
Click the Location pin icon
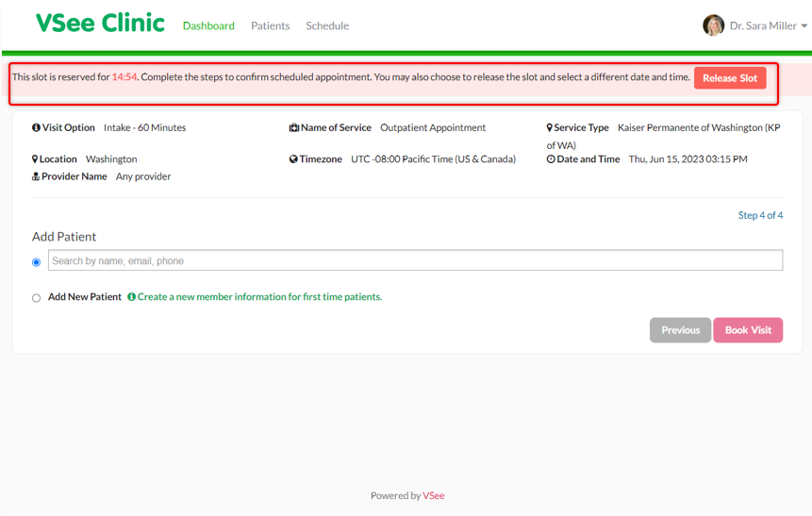point(35,159)
